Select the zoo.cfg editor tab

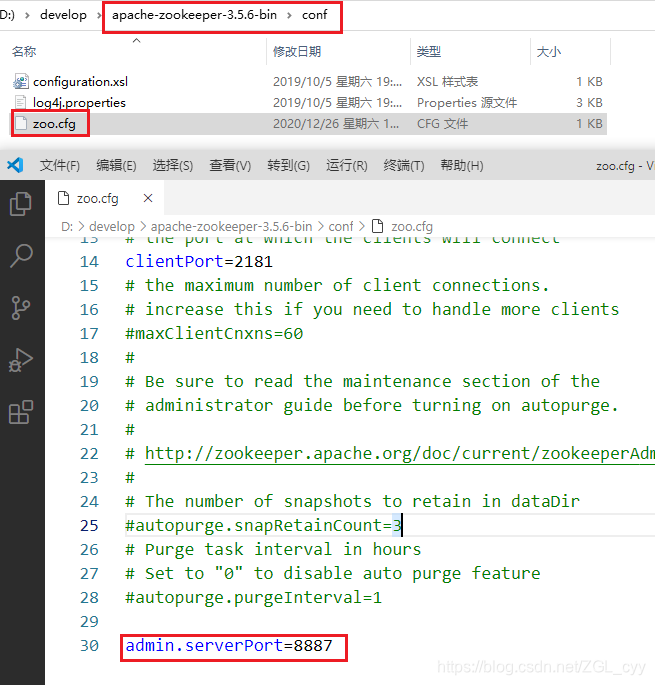(x=104, y=198)
